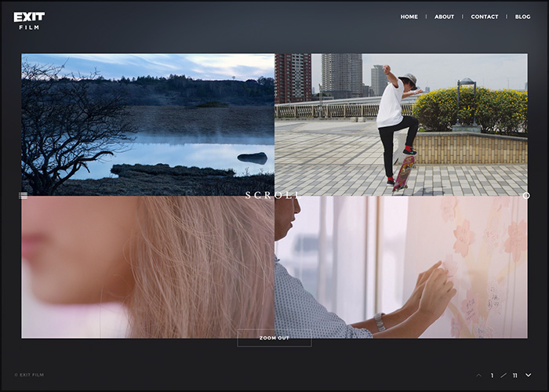Click the circle indicator on right edge
The height and width of the screenshot is (392, 549).
525,196
